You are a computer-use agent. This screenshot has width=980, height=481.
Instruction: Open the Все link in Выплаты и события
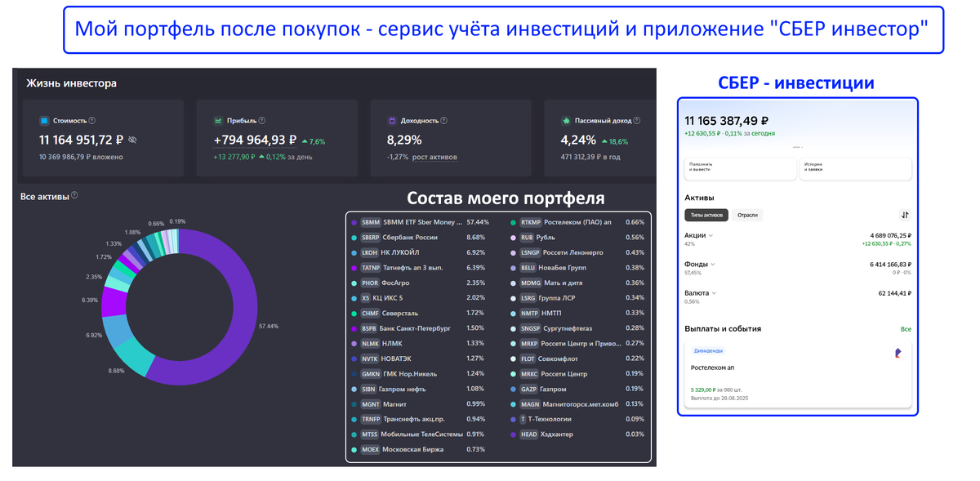click(x=905, y=329)
